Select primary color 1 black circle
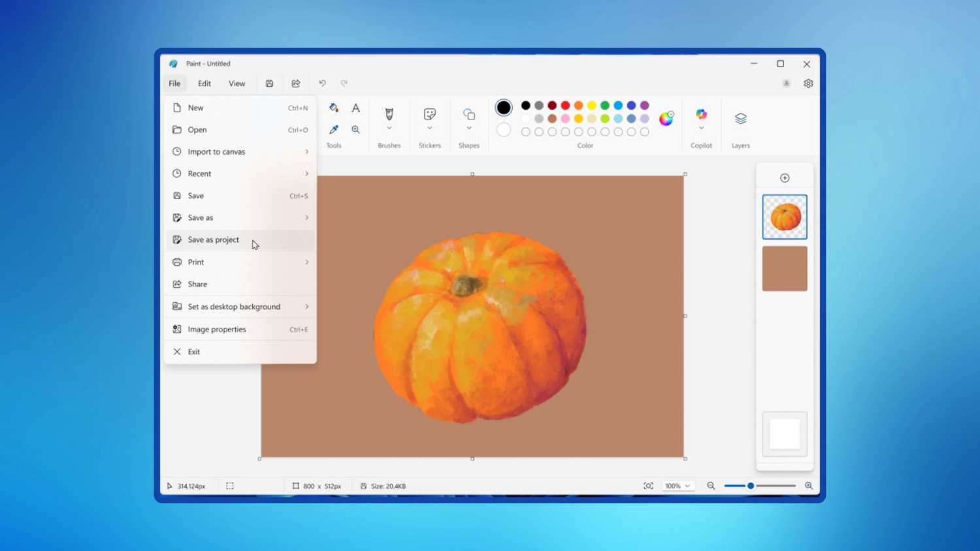The height and width of the screenshot is (551, 980). (504, 107)
